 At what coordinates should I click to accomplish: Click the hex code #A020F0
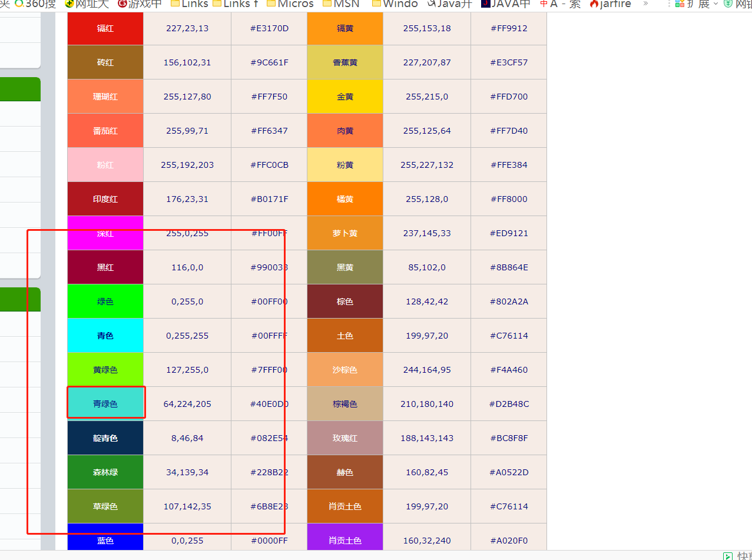coord(509,541)
